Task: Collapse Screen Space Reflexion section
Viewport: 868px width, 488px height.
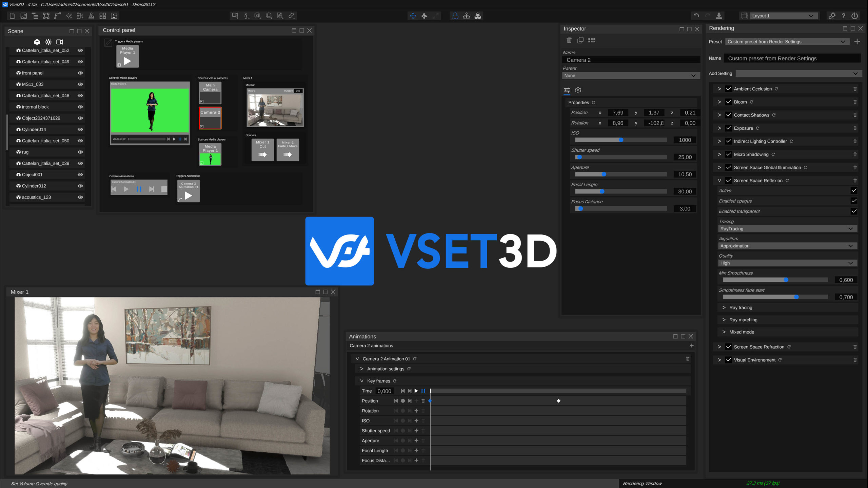Action: click(x=719, y=181)
